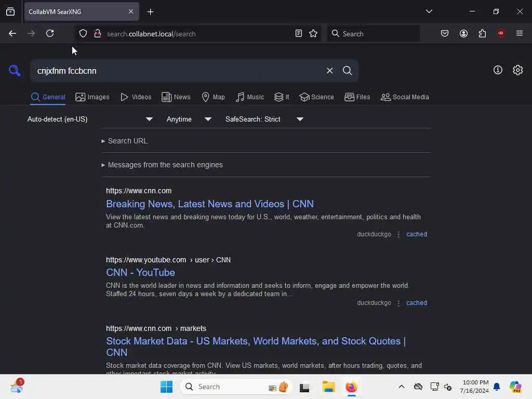Open the weather widget on taskbar
532x399 pixels.
point(16,386)
